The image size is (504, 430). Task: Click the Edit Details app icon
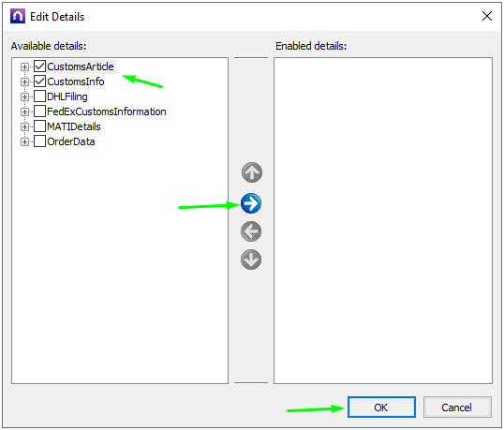[18, 16]
